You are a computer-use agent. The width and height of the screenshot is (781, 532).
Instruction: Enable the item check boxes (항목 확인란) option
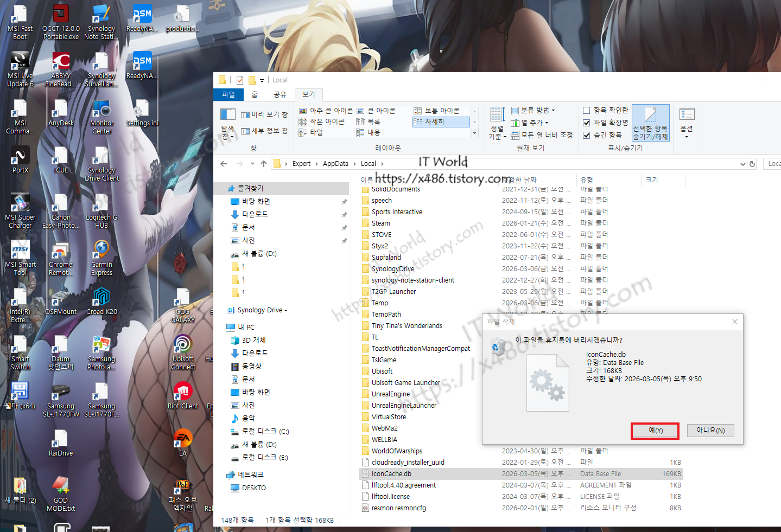[606, 110]
